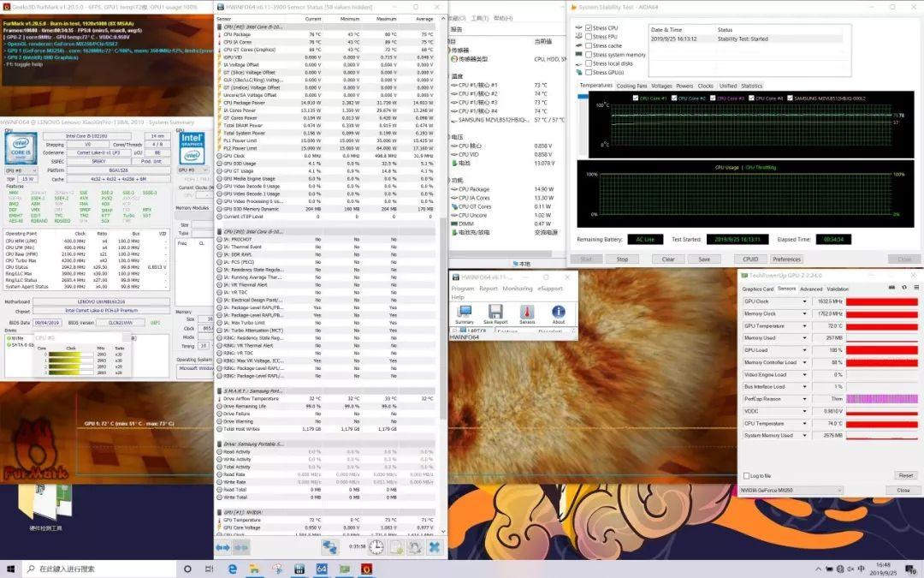
Task: Check Log to file in GPU-Z
Action: [x=747, y=475]
